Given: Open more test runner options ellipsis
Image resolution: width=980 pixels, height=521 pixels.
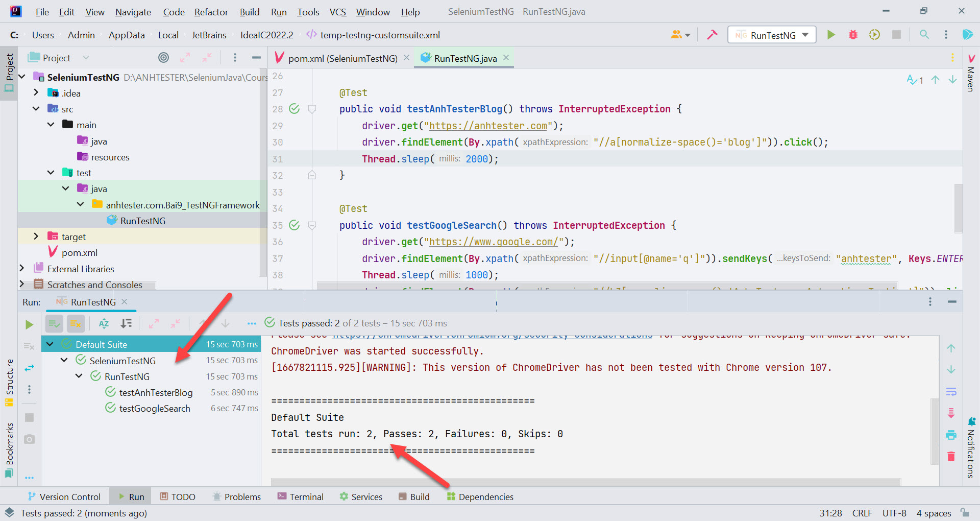Looking at the screenshot, I should pos(252,323).
